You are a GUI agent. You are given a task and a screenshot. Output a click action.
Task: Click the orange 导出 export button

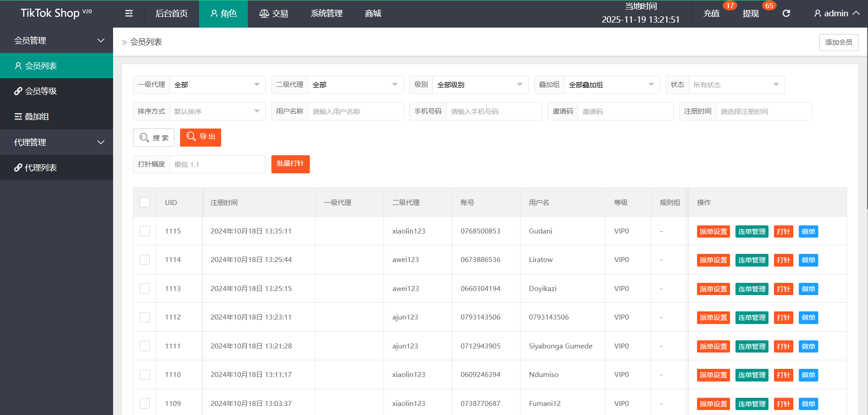[200, 137]
